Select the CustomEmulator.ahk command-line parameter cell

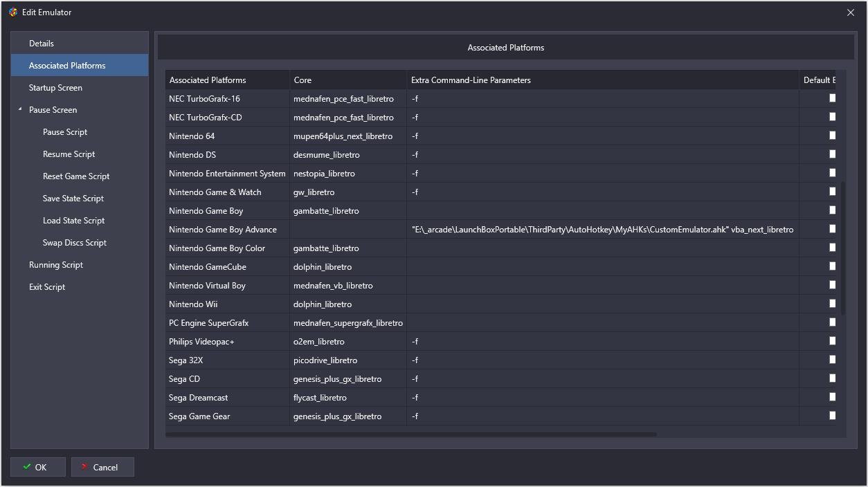(x=603, y=229)
